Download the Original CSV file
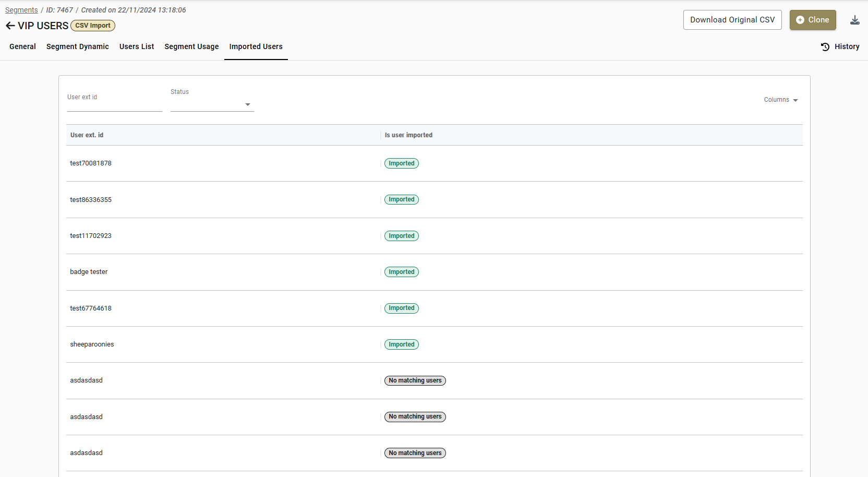 click(x=732, y=20)
